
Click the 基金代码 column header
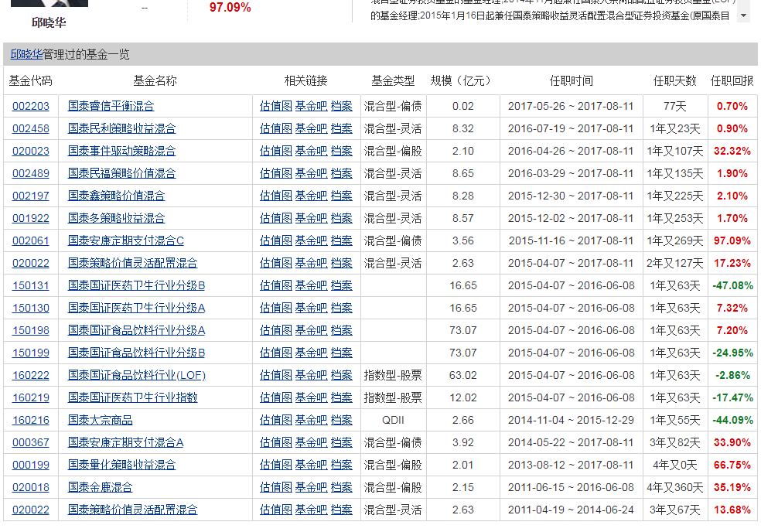[x=30, y=80]
